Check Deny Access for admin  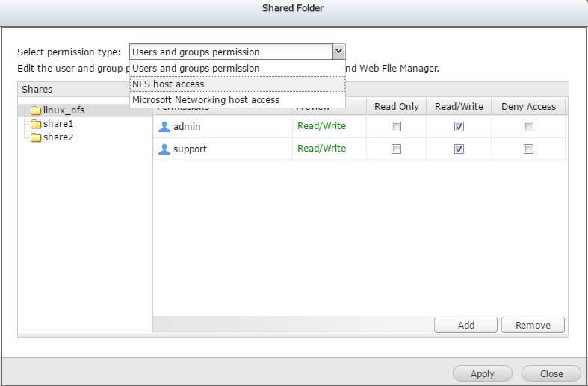click(x=528, y=127)
